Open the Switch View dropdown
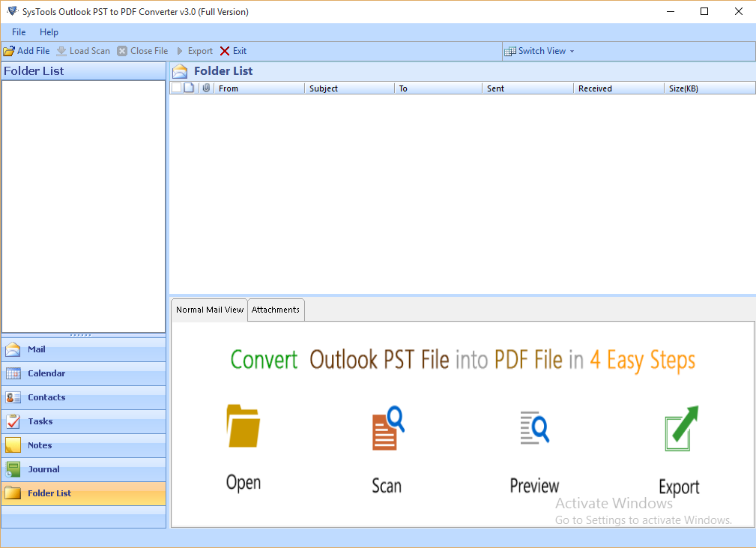Image resolution: width=756 pixels, height=548 pixels. [539, 50]
